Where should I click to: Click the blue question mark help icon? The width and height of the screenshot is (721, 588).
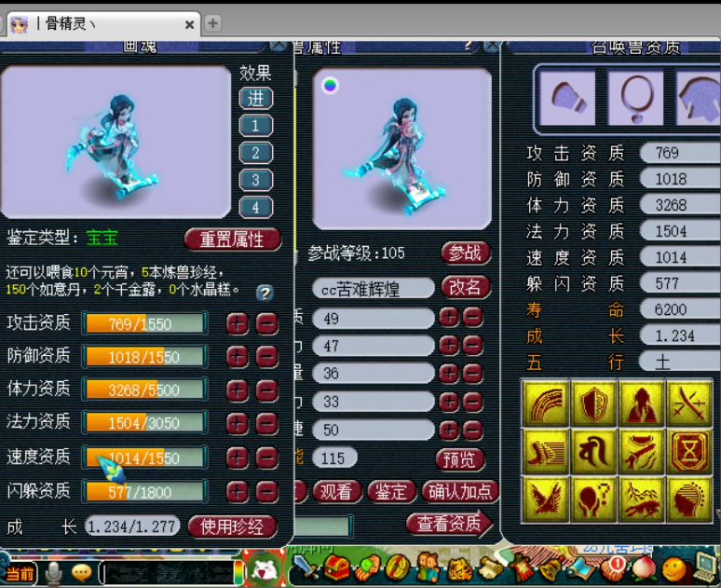(x=265, y=293)
